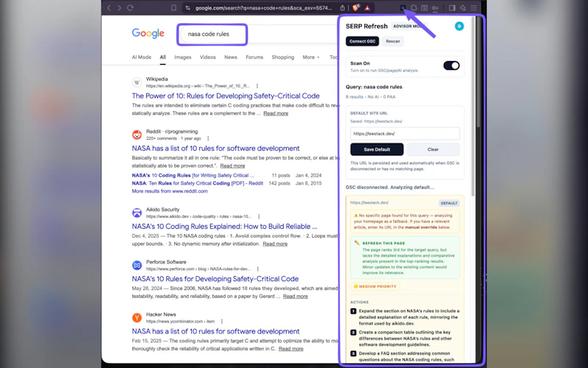588x368 pixels.
Task: Click the teal profile avatar in SERP Refresh
Action: click(459, 26)
